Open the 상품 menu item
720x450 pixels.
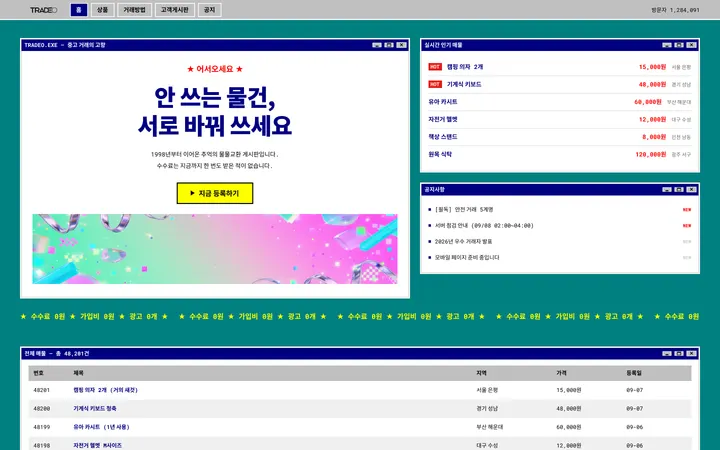tap(102, 10)
